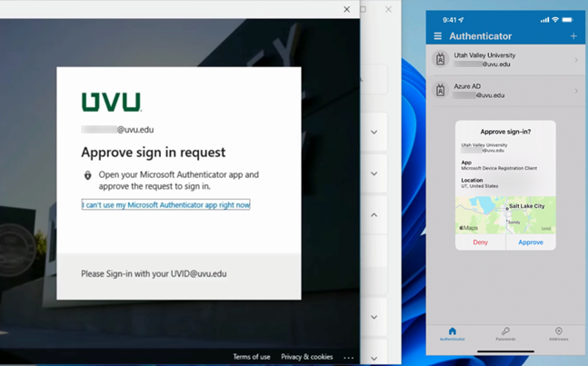Screen dimensions: 588x366
Task: Open the Terms of use link
Action: click(251, 357)
